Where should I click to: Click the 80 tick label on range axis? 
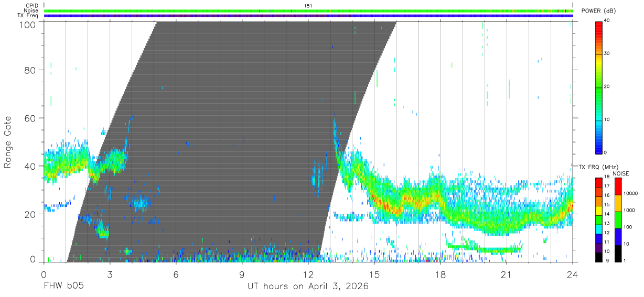coord(30,70)
